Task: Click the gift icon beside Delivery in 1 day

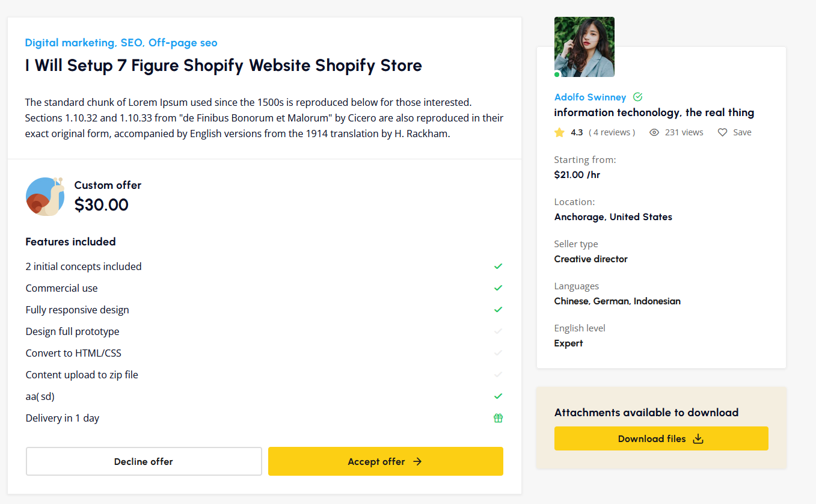Action: point(498,417)
